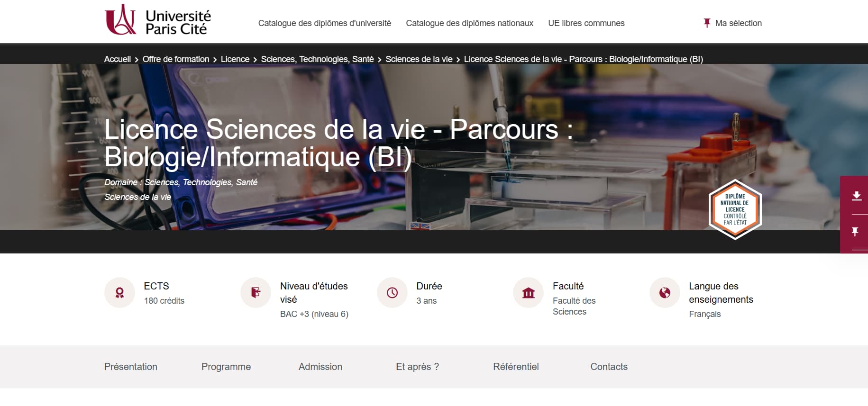Click the Langue des enseignements globe icon
The height and width of the screenshot is (406, 868).
665,293
